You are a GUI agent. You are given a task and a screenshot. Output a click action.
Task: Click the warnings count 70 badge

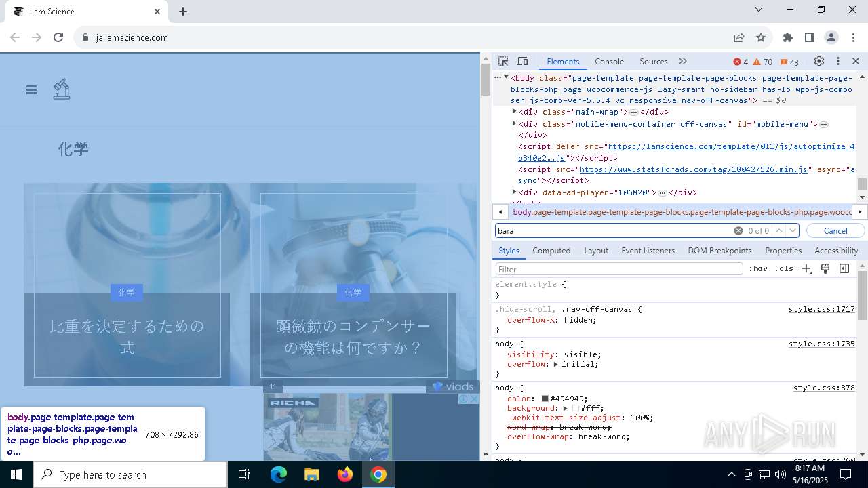[x=763, y=62]
